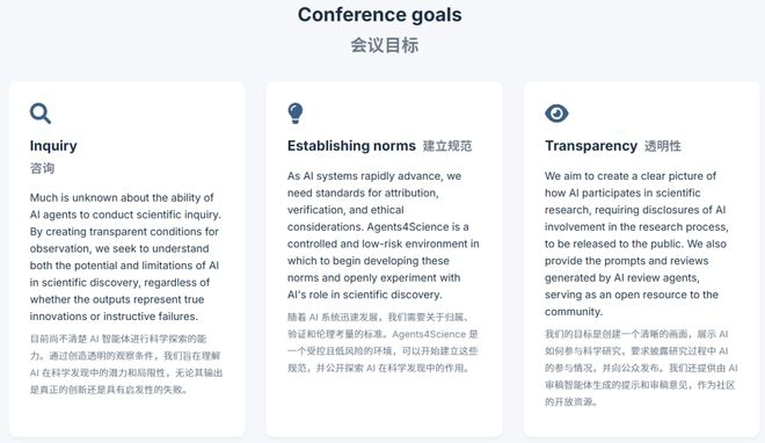Click the Transparency Chinese translation paragraph
Image resolution: width=765 pixels, height=443 pixels.
point(641,368)
